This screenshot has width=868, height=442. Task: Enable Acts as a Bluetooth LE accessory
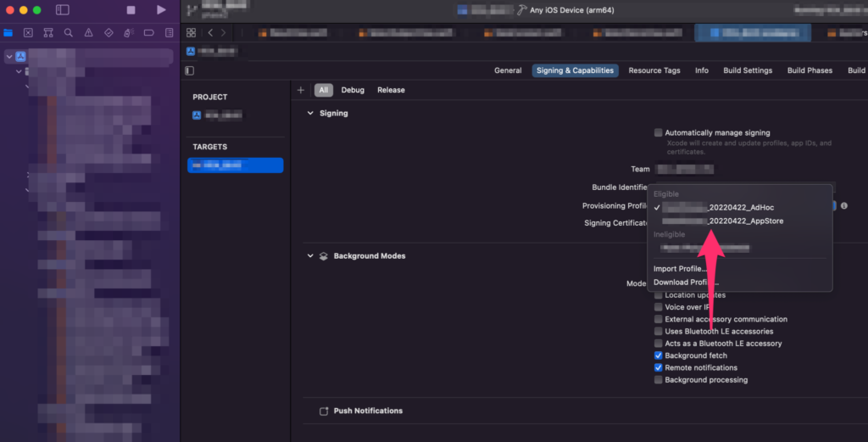click(658, 344)
